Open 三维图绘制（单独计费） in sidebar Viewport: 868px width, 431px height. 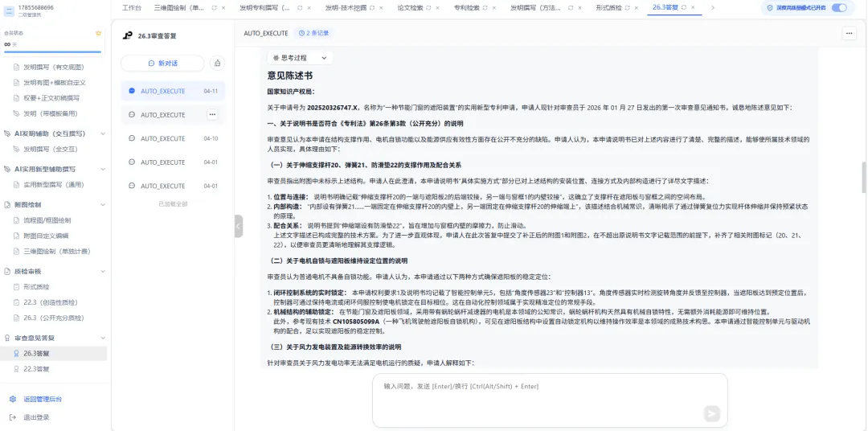(x=57, y=251)
